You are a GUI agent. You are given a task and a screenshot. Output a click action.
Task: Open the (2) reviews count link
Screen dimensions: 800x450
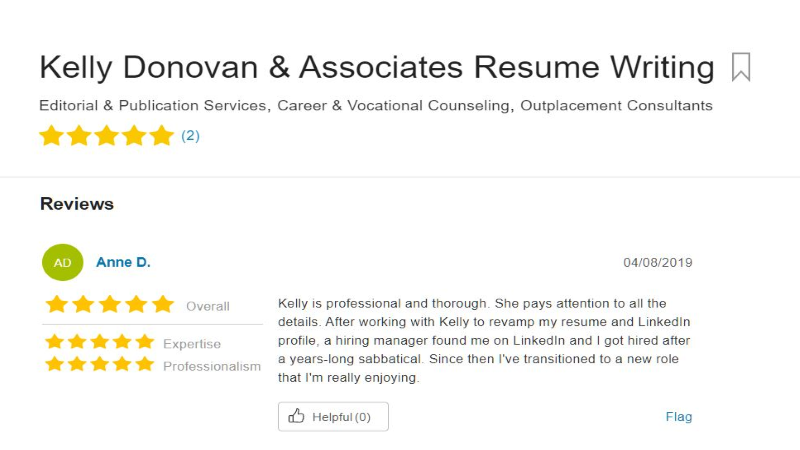(x=190, y=136)
